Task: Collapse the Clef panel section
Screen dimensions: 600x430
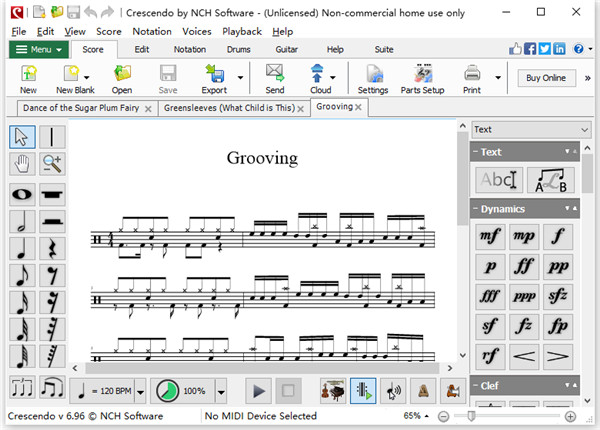Action: pos(475,386)
